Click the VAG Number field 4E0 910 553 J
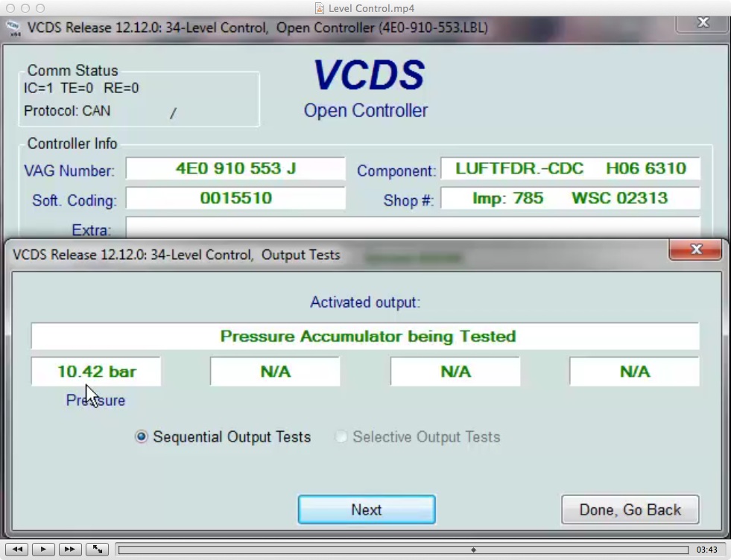Screen dimensions: 731x560 (x=235, y=168)
